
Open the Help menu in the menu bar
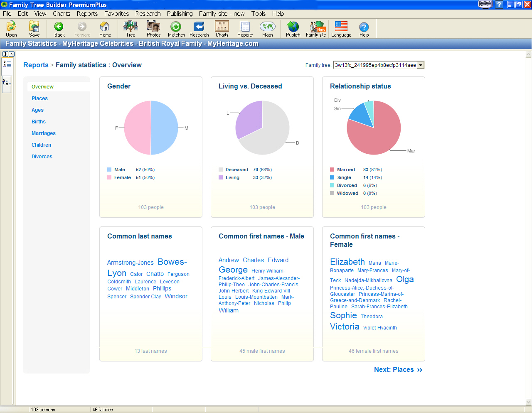point(278,14)
